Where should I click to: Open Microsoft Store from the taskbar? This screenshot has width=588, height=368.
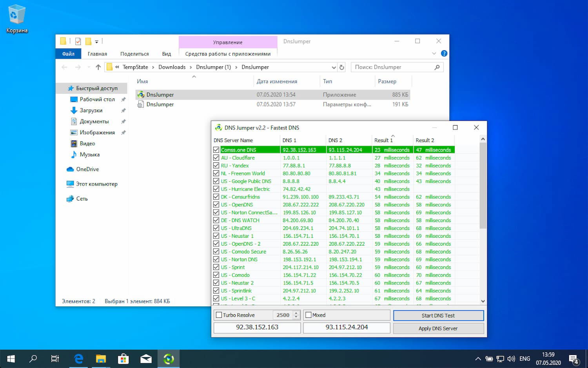point(123,359)
